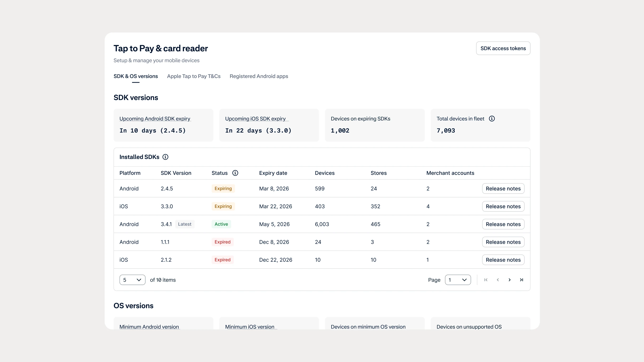Click the info icon beside the Status column header
The width and height of the screenshot is (644, 362).
[235, 173]
